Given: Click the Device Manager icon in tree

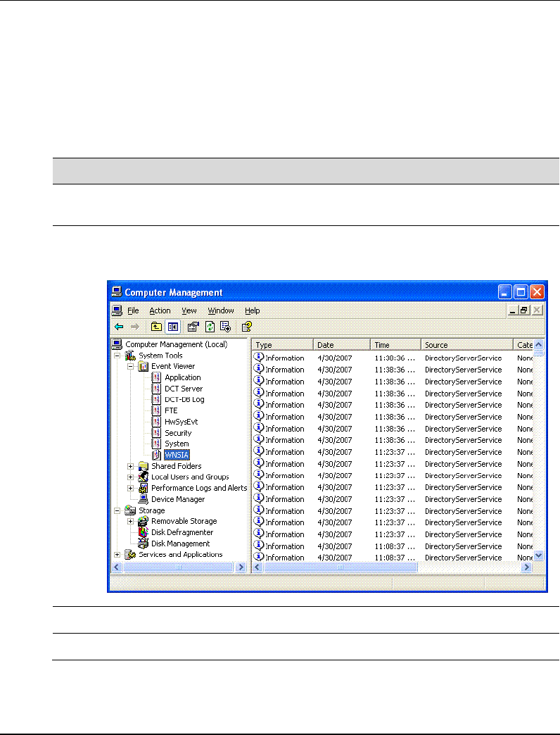Looking at the screenshot, I should [144, 499].
